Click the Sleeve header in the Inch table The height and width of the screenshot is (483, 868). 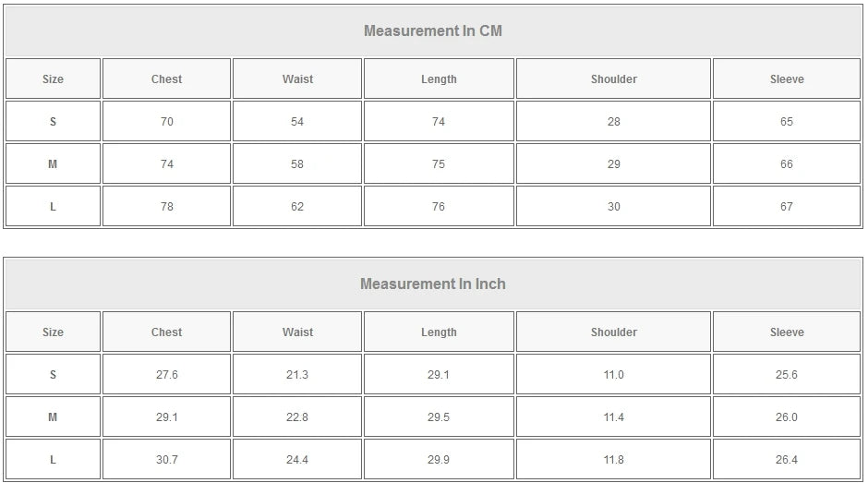pyautogui.click(x=787, y=332)
